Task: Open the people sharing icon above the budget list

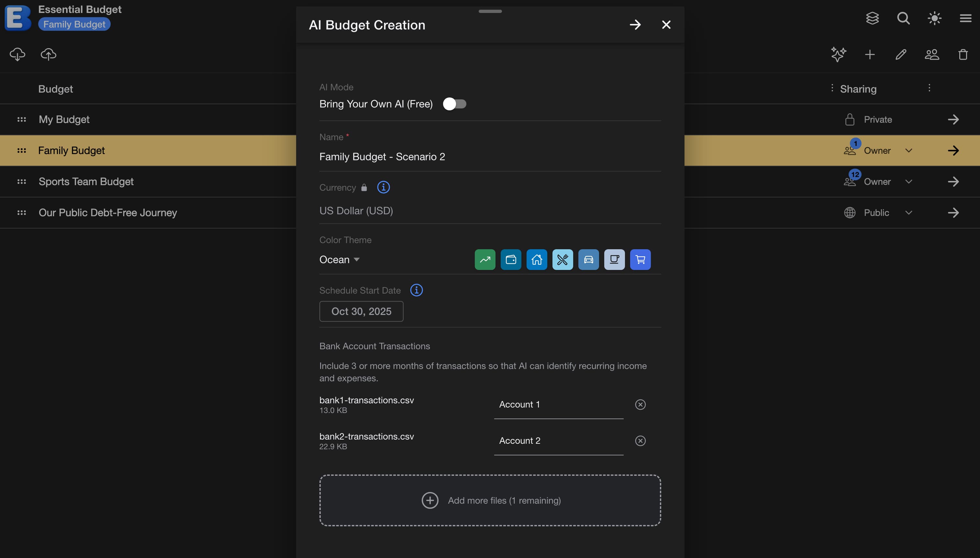Action: pyautogui.click(x=932, y=54)
